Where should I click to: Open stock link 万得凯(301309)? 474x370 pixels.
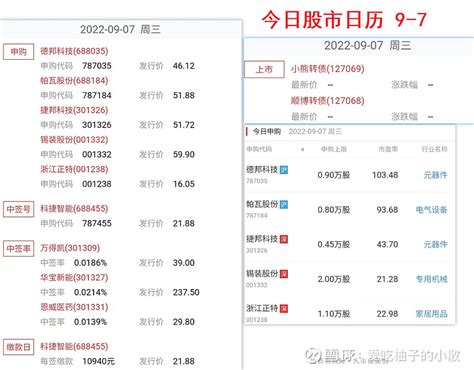point(70,248)
